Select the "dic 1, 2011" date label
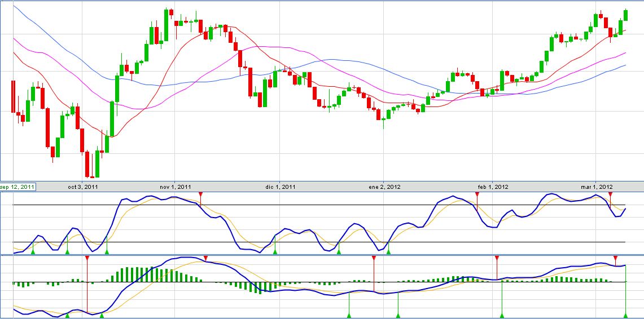The height and width of the screenshot is (319, 644). pyautogui.click(x=281, y=187)
